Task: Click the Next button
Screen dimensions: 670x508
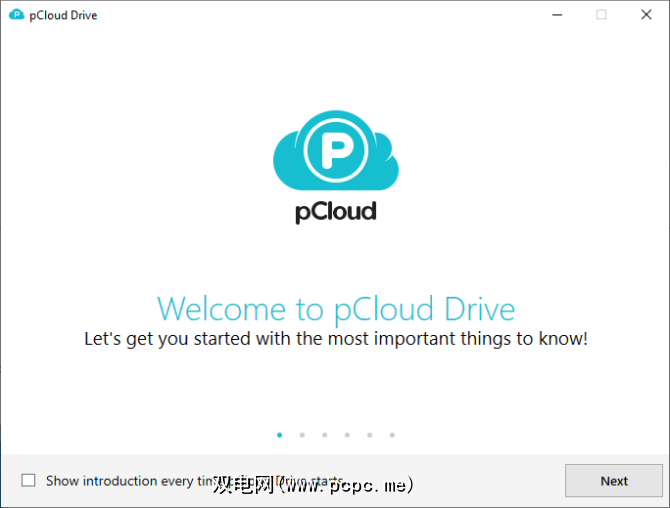Action: coord(614,481)
